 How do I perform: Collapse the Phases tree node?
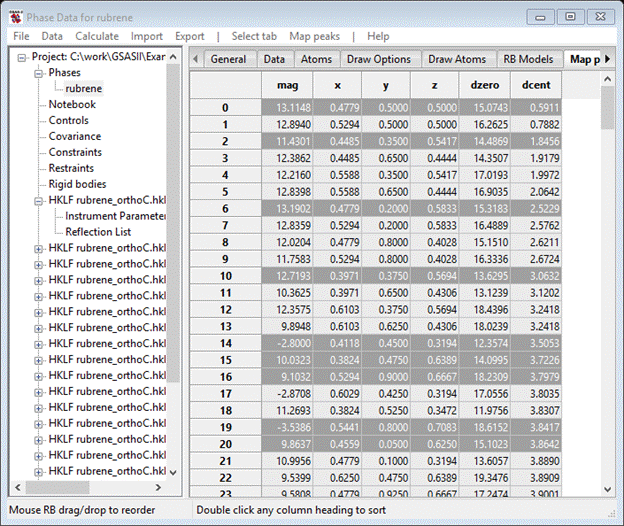pos(38,73)
